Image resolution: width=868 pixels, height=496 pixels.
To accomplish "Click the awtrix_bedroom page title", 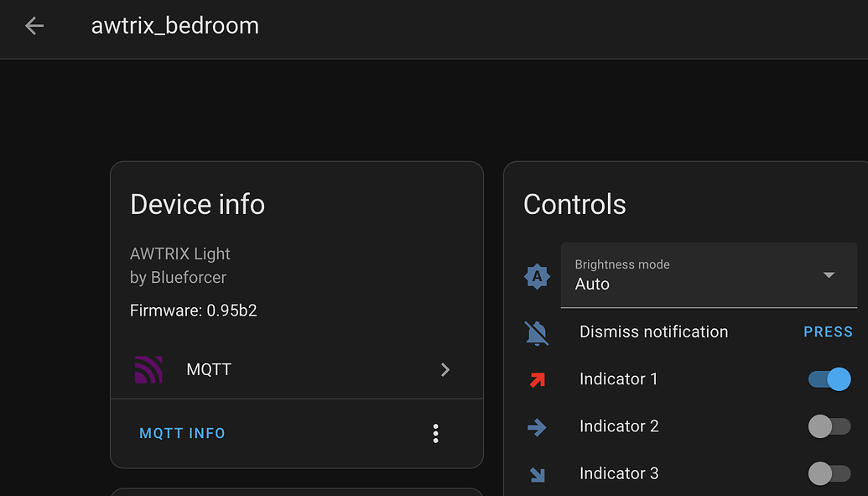I will point(174,25).
